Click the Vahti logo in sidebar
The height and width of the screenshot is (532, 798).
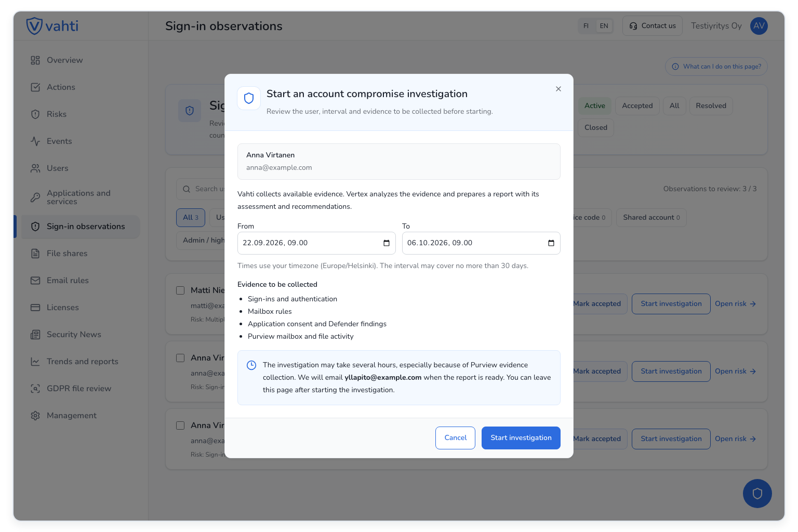click(x=52, y=26)
